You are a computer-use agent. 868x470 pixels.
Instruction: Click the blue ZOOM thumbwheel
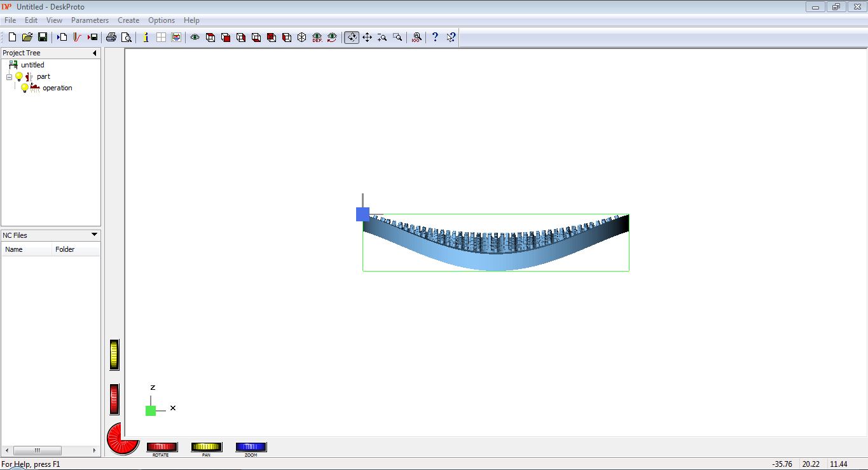pos(251,447)
